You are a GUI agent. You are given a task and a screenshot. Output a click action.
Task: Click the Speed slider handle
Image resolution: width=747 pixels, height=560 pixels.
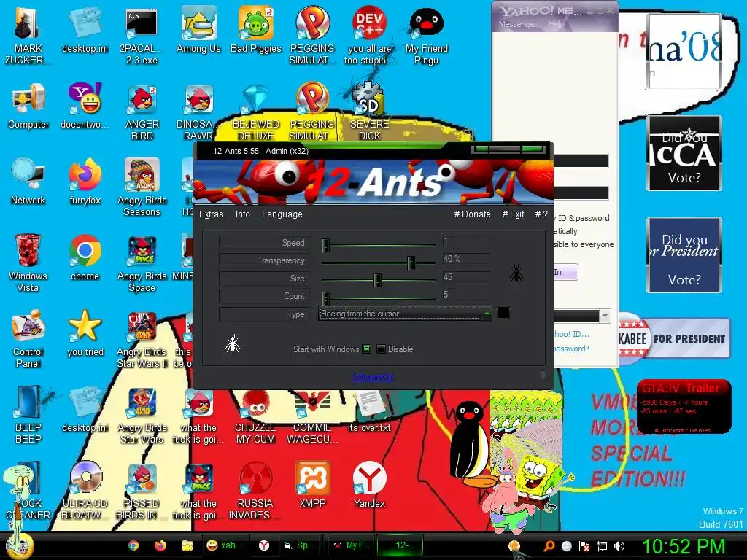tap(326, 245)
